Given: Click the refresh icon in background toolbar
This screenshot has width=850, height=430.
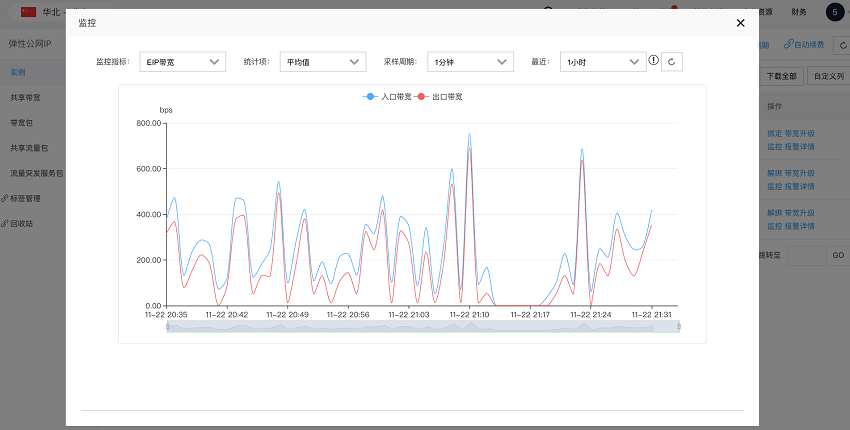Looking at the screenshot, I should pyautogui.click(x=842, y=46).
